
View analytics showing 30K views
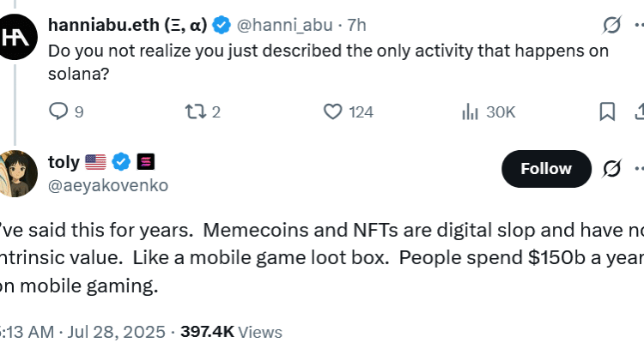471,111
